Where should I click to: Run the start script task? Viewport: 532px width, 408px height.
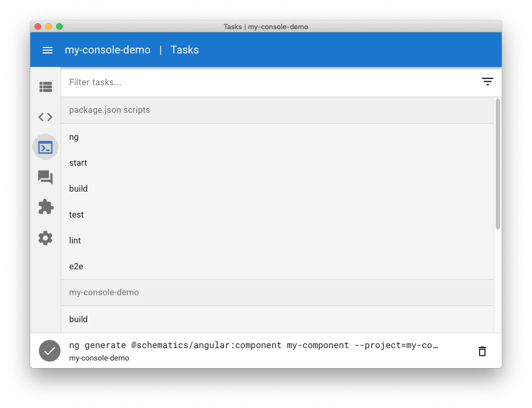click(277, 163)
